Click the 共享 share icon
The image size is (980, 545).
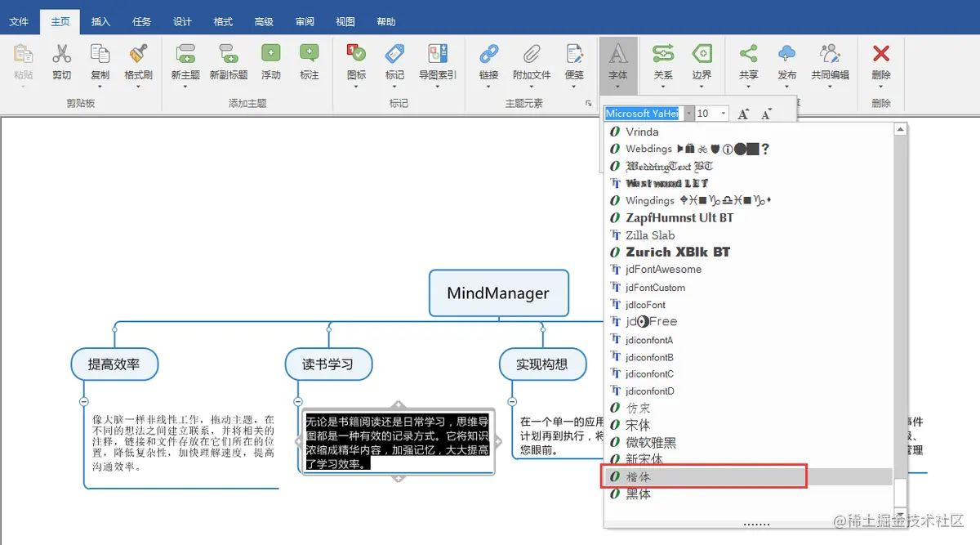point(748,54)
